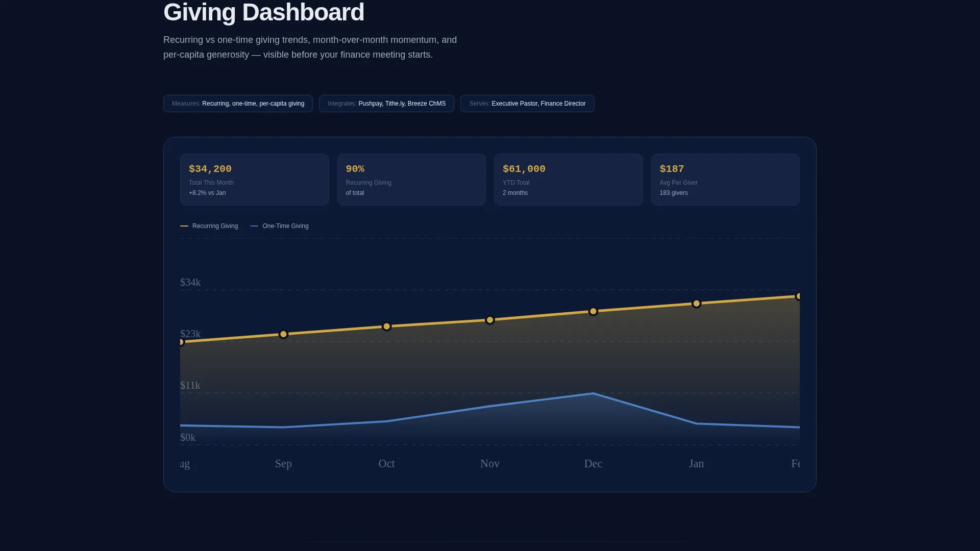This screenshot has width=980, height=551.
Task: Open the $61,000 YTD Total card
Action: [568, 180]
